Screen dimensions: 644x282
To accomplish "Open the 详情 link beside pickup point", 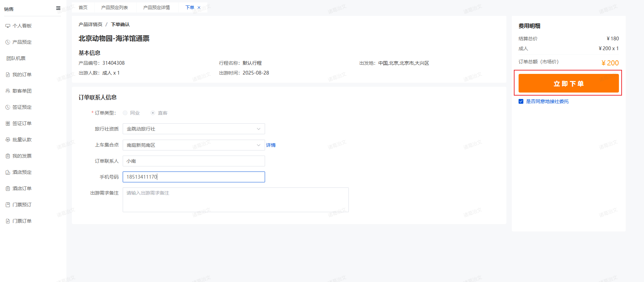I will tap(270, 145).
